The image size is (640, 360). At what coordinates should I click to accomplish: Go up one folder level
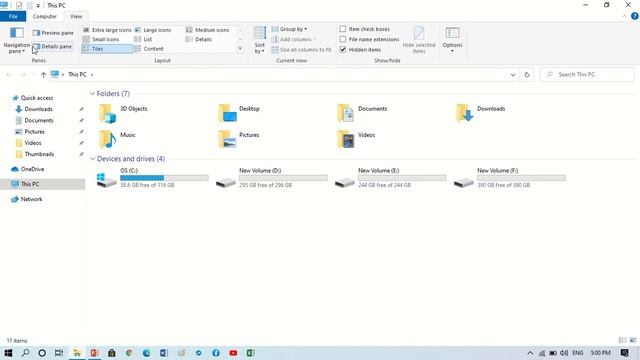43,75
